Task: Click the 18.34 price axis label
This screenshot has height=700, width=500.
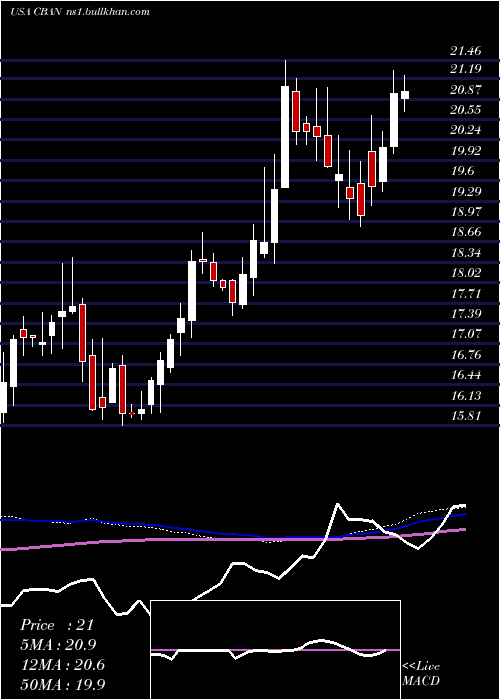Action: pos(466,253)
